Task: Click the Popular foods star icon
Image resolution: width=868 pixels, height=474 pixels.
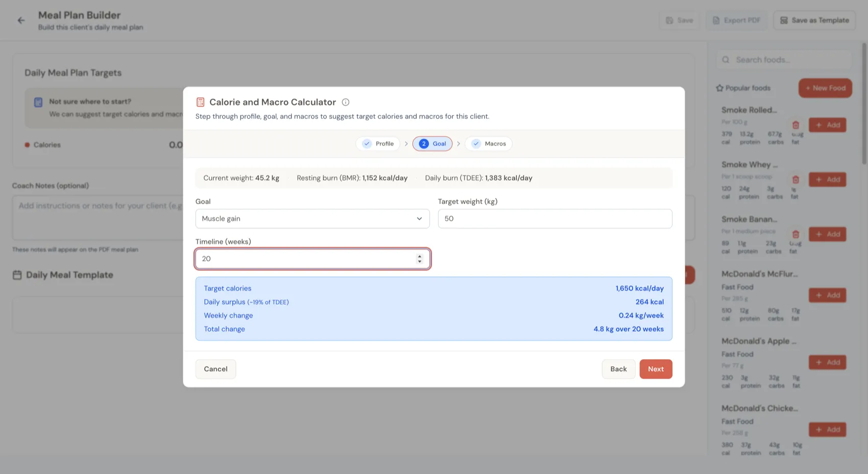Action: 719,88
